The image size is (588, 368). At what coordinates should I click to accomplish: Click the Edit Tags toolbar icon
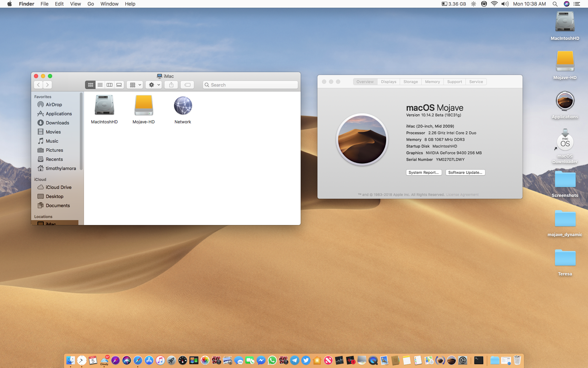[187, 85]
